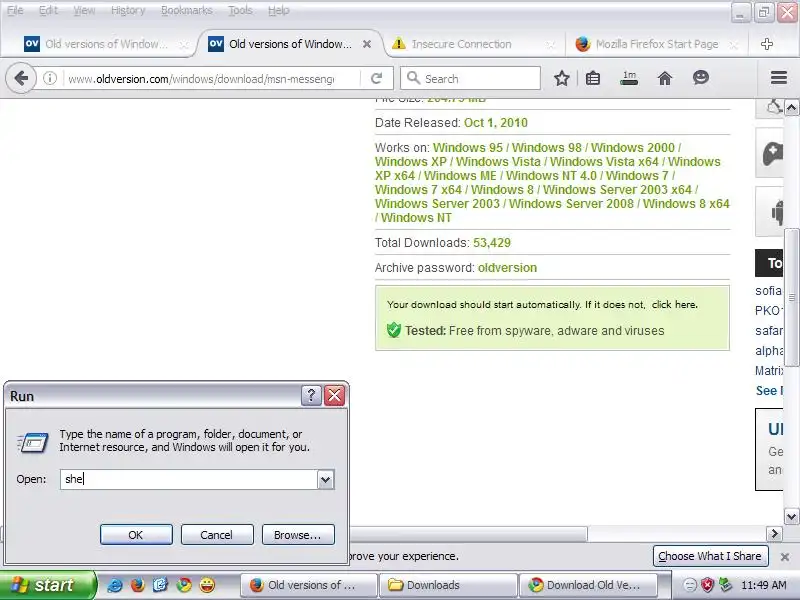Screen dimensions: 800x600
Task: Click Choose What I Share button
Action: 710,556
